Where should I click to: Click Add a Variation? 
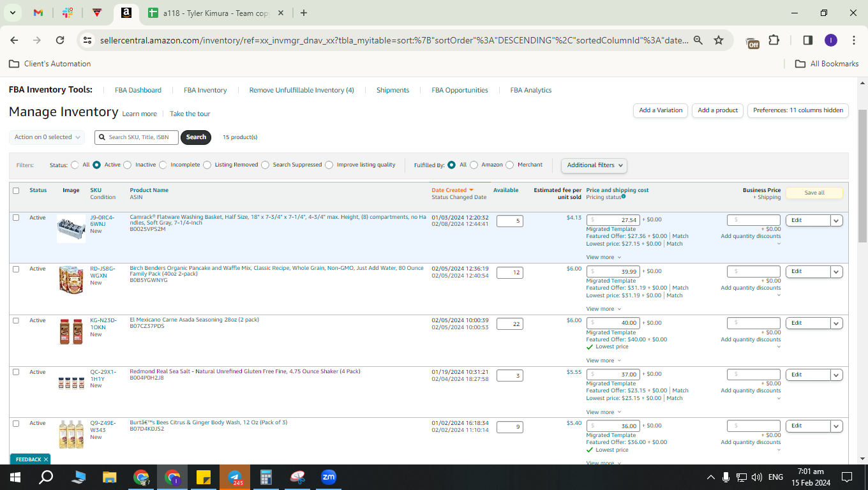pos(661,110)
